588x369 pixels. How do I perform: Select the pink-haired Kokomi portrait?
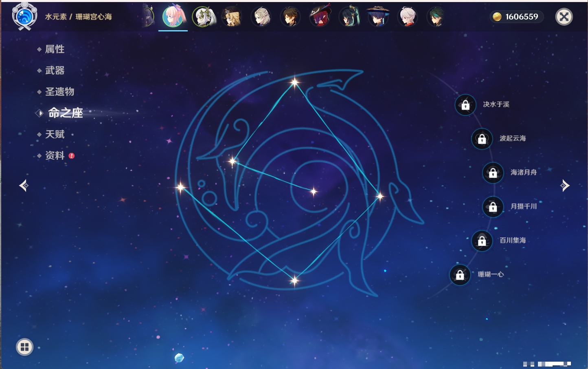pyautogui.click(x=174, y=17)
